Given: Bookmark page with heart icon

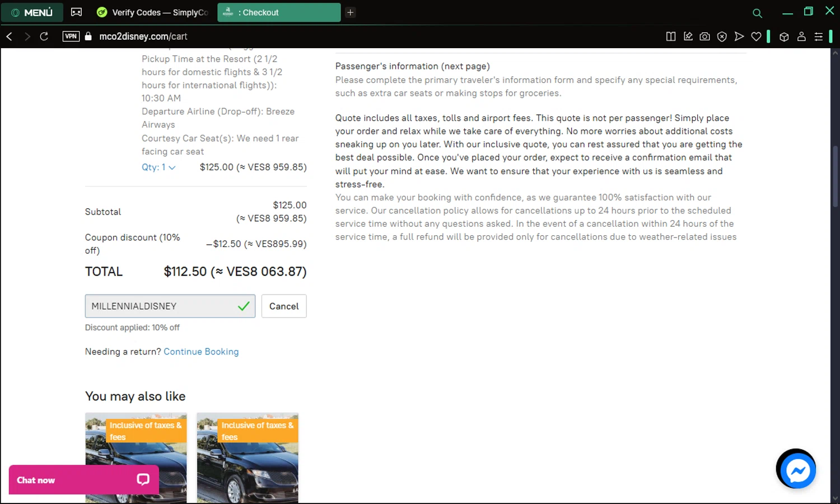Looking at the screenshot, I should (757, 36).
